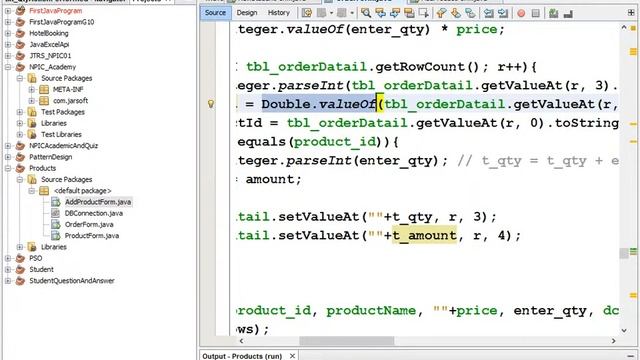This screenshot has height=360, width=640.
Task: Click the Comment code icon
Action: pos(553,13)
